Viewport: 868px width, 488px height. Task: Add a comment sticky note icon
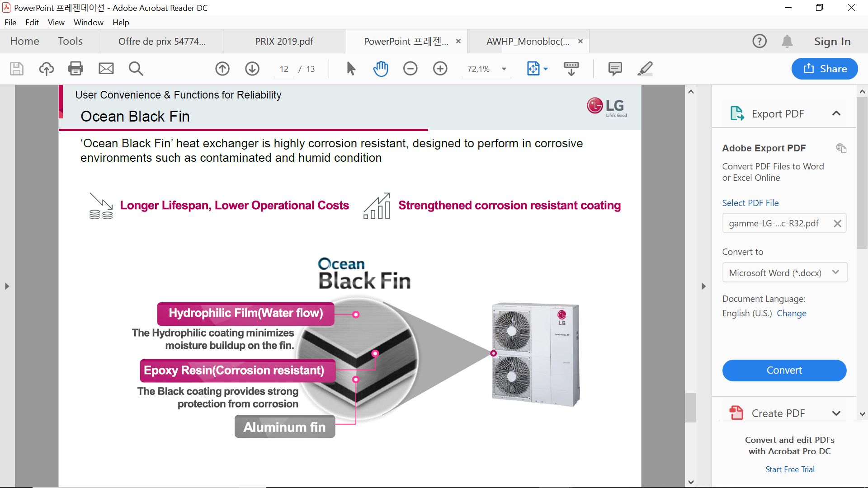615,69
